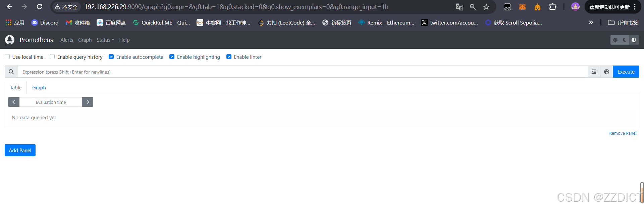The image size is (644, 208).
Task: Click the not-secure warning badge in address bar
Action: click(66, 7)
